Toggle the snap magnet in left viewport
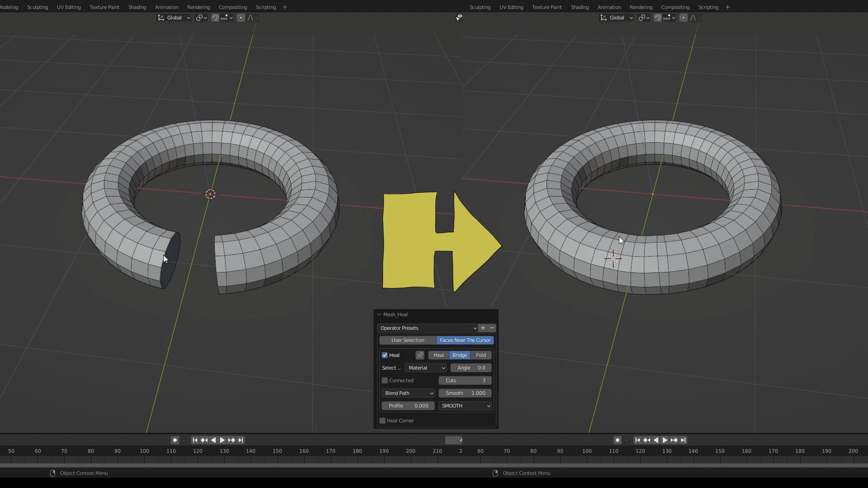The height and width of the screenshot is (488, 868). [215, 18]
